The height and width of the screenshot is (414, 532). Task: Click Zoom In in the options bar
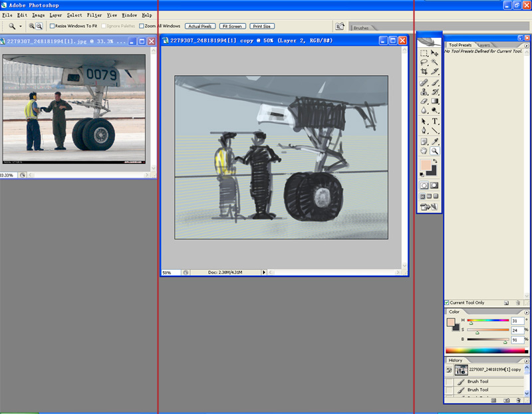[x=31, y=26]
